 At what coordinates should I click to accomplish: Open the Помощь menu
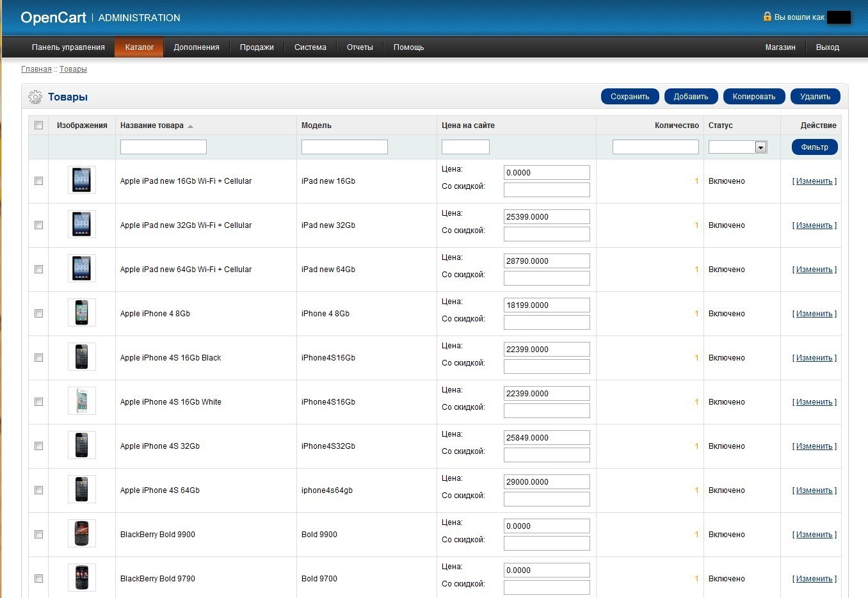(409, 47)
